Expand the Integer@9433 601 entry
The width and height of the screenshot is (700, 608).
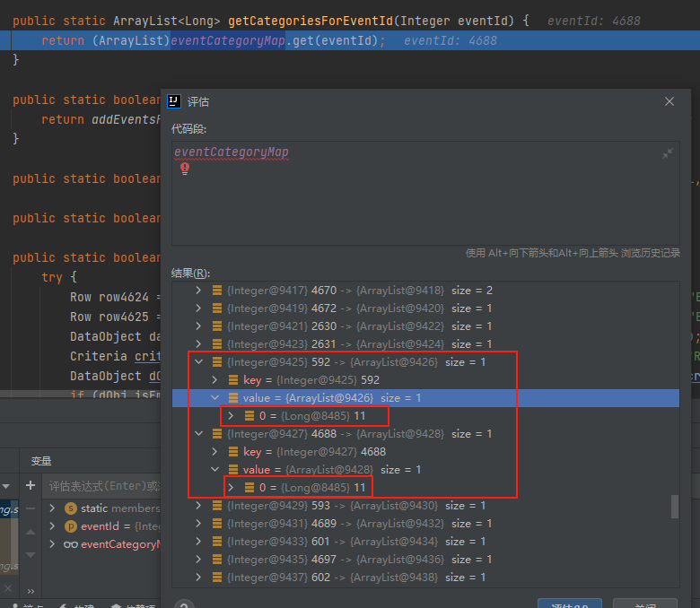(198, 542)
